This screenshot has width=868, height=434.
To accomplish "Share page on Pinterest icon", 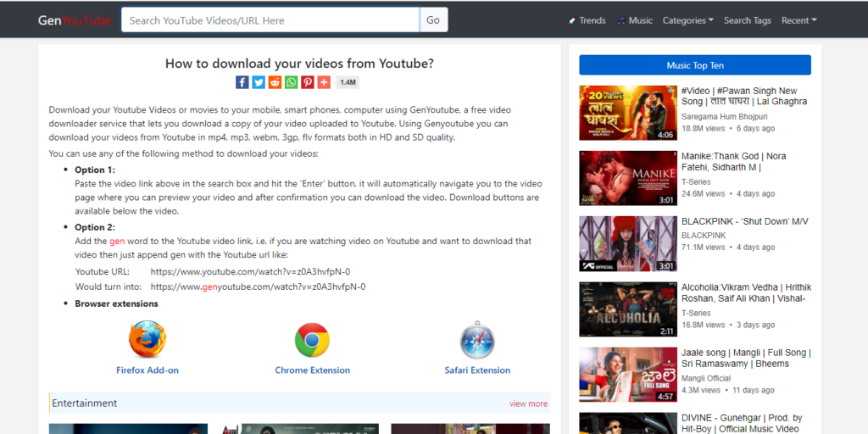I will (308, 82).
